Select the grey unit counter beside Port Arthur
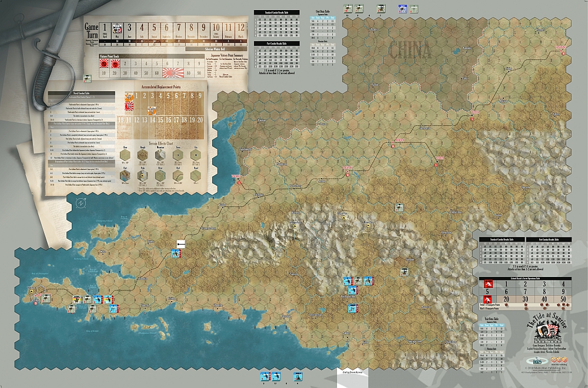The height and width of the screenshot is (388, 588). click(x=46, y=298)
